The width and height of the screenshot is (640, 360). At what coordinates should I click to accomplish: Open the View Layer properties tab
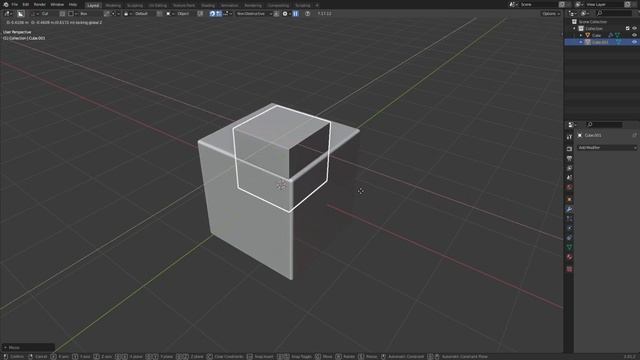(569, 168)
